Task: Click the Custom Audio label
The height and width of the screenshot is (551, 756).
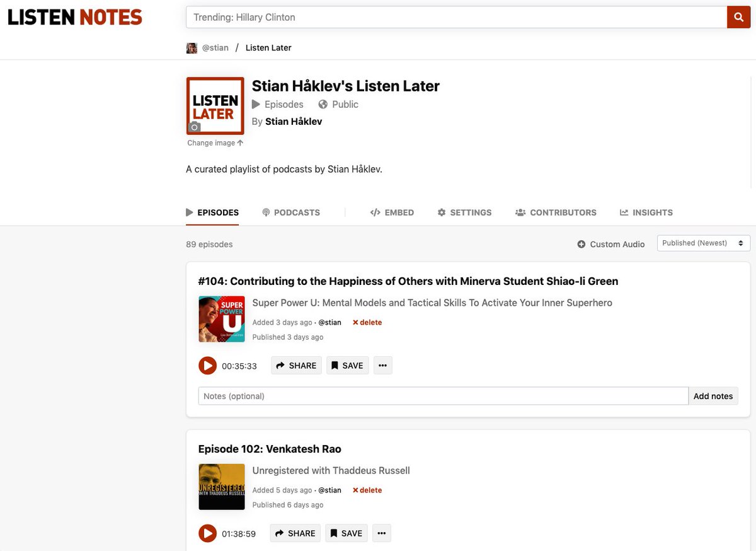Action: (x=617, y=244)
